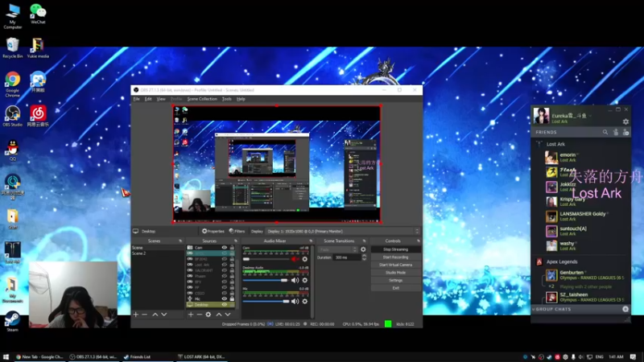This screenshot has height=362, width=644.
Task: Enable Studio Mode button
Action: [x=395, y=273]
